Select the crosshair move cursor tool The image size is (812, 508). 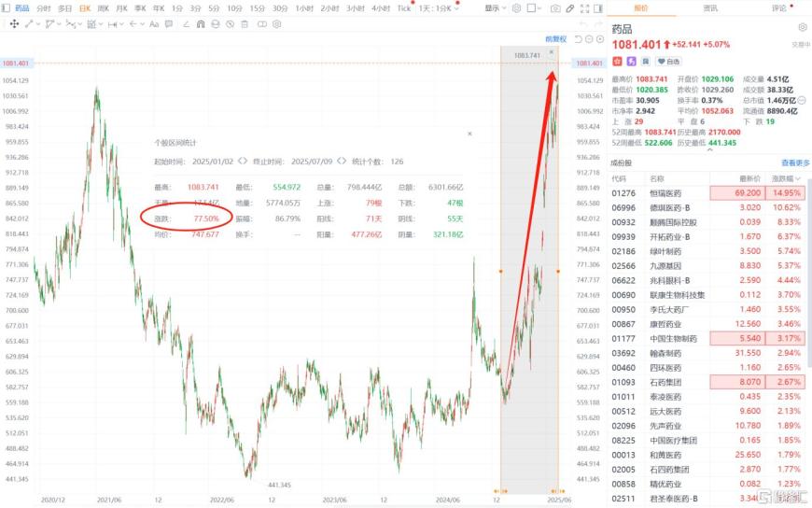coord(16,23)
